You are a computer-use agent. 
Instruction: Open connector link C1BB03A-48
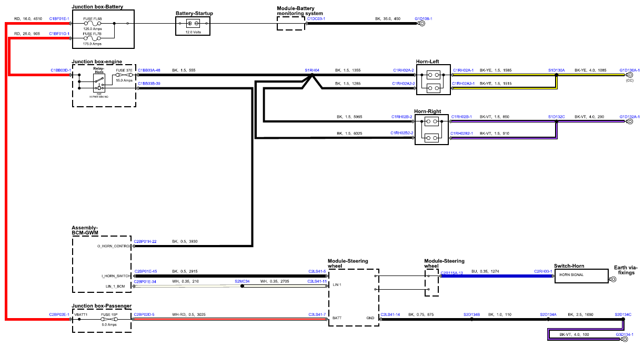tap(149, 70)
